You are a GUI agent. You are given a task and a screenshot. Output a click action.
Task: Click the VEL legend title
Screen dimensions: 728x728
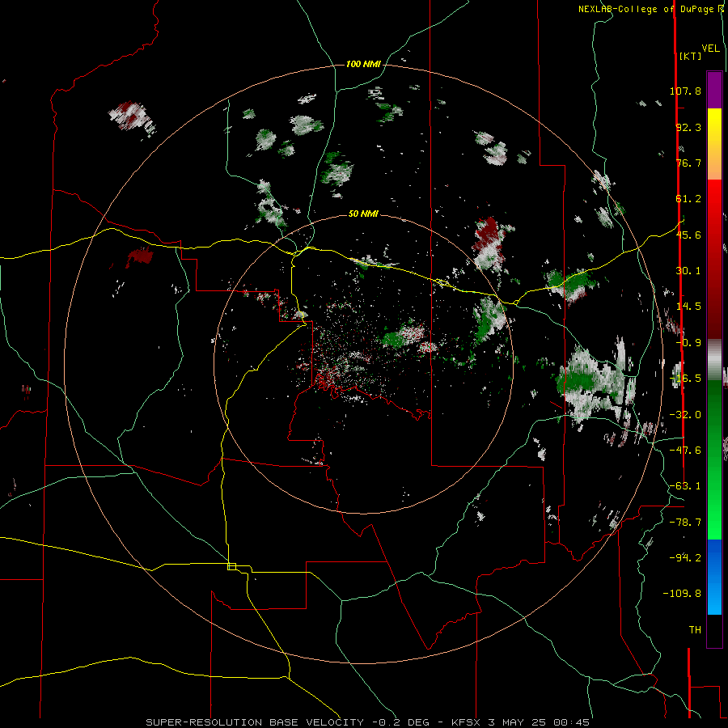710,49
